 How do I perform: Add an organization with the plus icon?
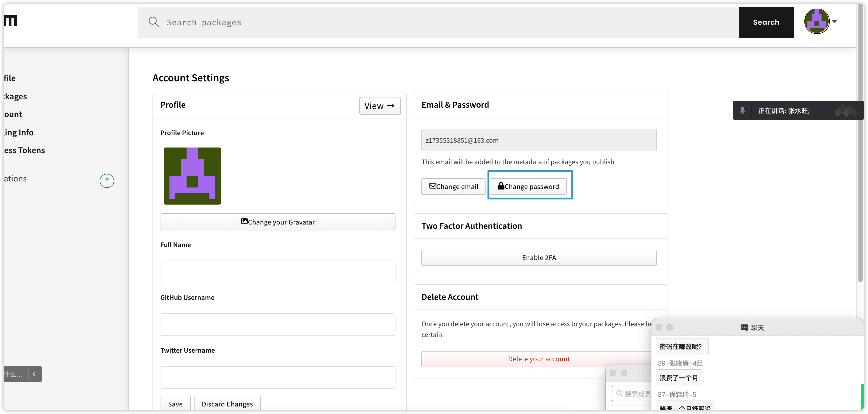107,180
